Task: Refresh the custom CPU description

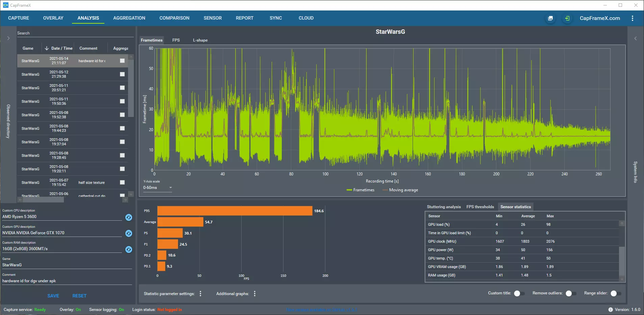Action: [129, 217]
